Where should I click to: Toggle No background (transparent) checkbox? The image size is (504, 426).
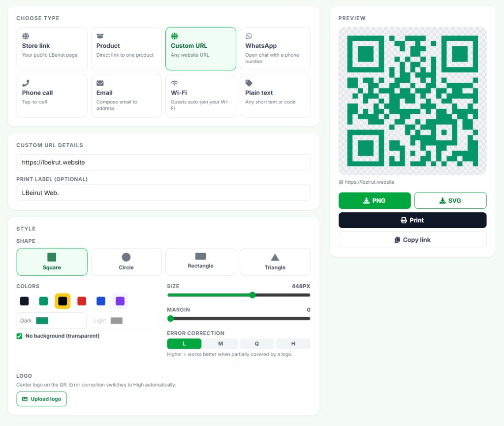[19, 336]
